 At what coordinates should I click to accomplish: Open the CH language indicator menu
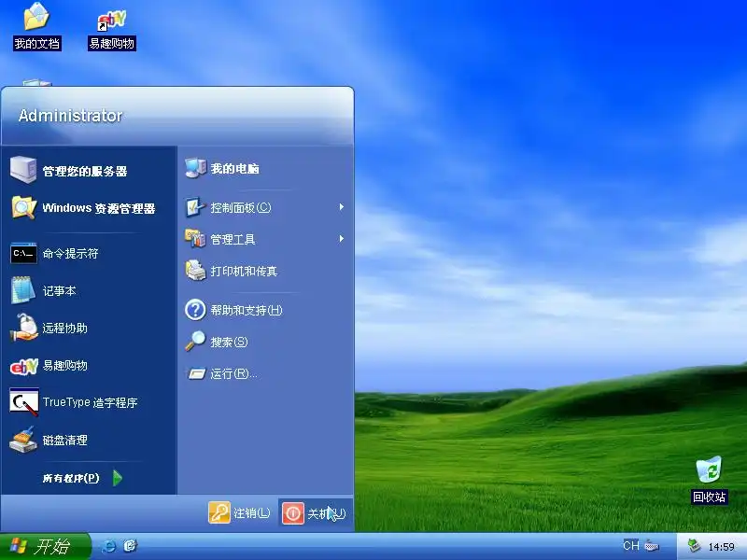pyautogui.click(x=631, y=546)
